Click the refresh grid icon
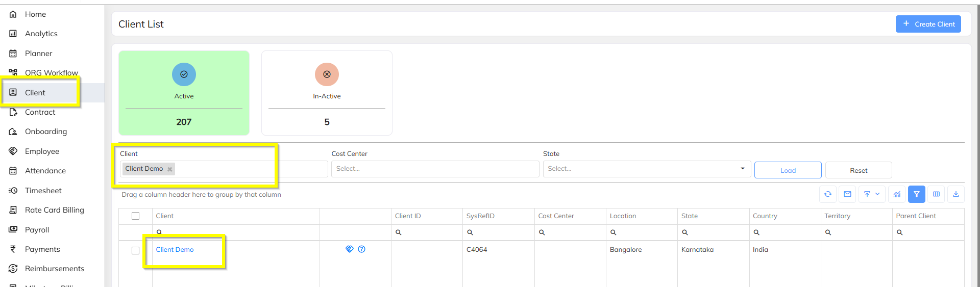Viewport: 980px width, 287px height. tap(828, 194)
